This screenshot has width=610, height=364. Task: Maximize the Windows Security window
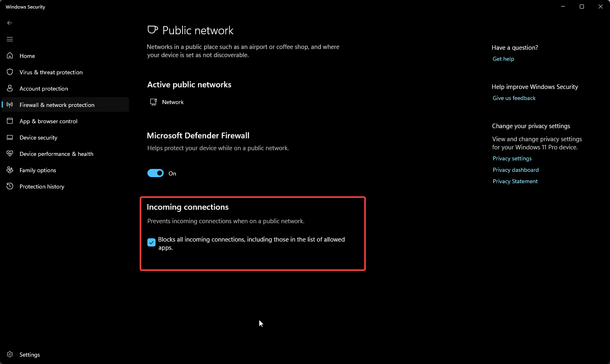(582, 7)
